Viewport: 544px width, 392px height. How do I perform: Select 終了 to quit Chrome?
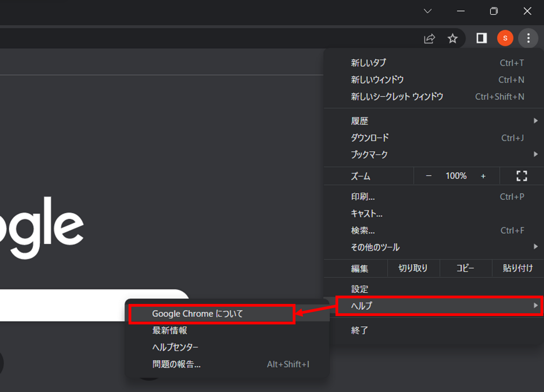pos(434,330)
